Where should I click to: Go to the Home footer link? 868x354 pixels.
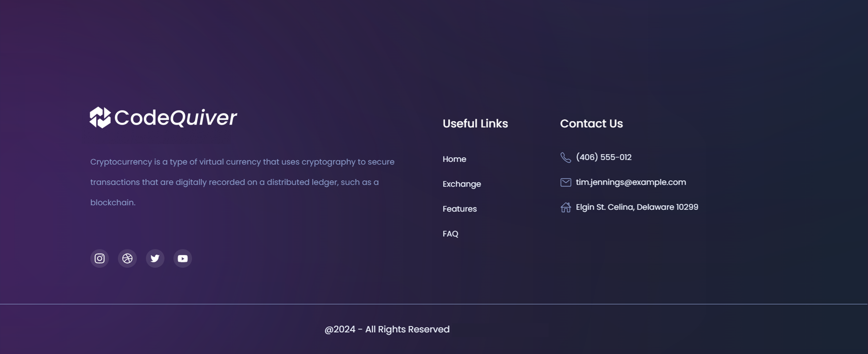pyautogui.click(x=454, y=159)
